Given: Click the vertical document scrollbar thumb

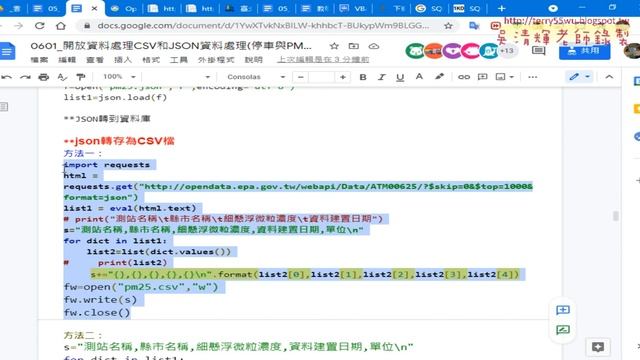Looking at the screenshot, I should 616,216.
